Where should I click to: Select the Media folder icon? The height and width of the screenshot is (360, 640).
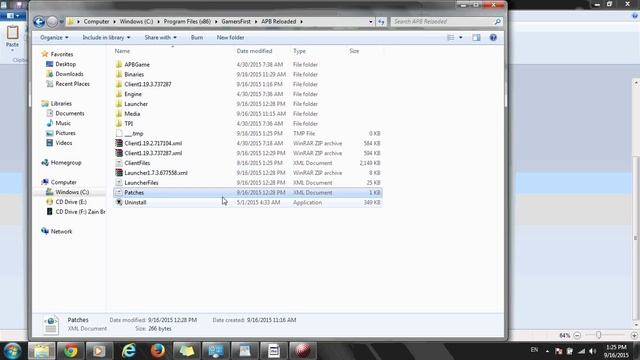point(119,113)
